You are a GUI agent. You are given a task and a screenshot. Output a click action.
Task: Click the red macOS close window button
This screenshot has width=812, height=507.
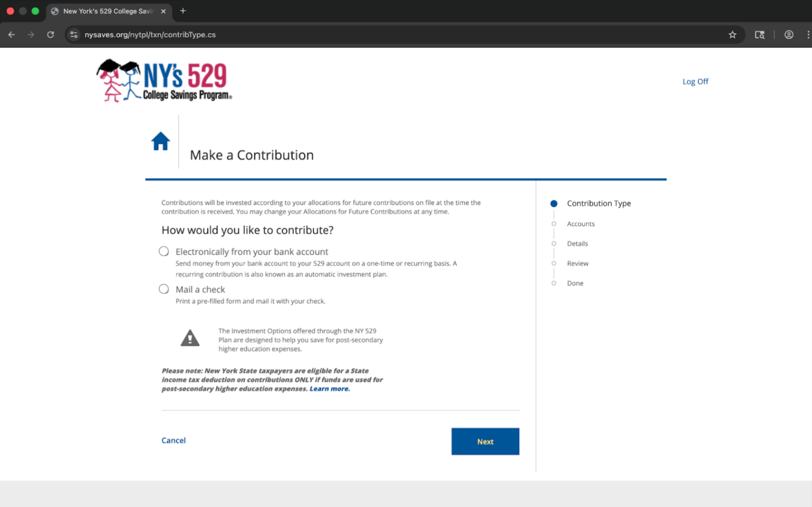[x=10, y=11]
